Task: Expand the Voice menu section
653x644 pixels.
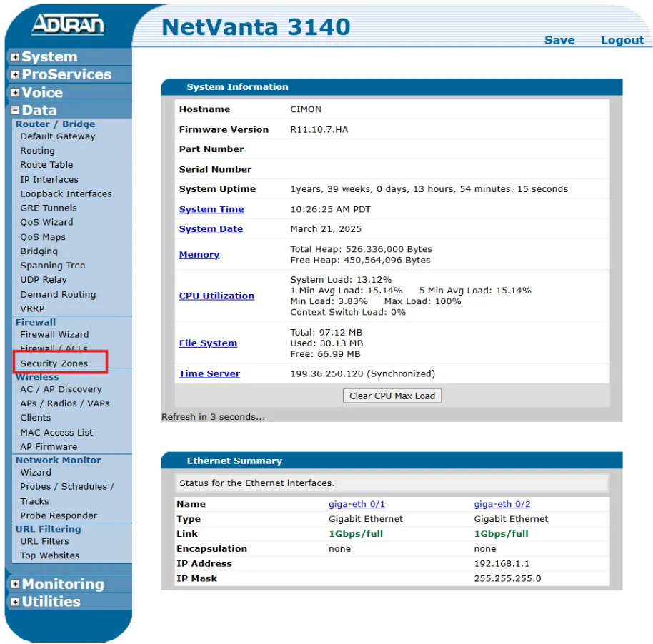Action: [15, 93]
